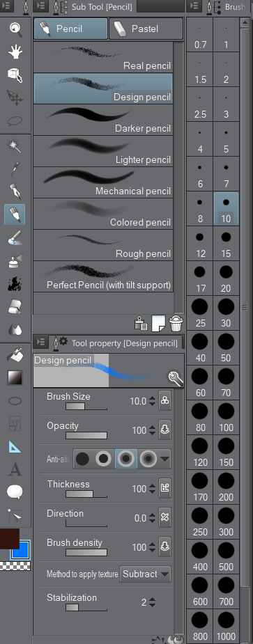Select the Fill bucket tool
Screen dimensions: 253x644
(x=15, y=354)
